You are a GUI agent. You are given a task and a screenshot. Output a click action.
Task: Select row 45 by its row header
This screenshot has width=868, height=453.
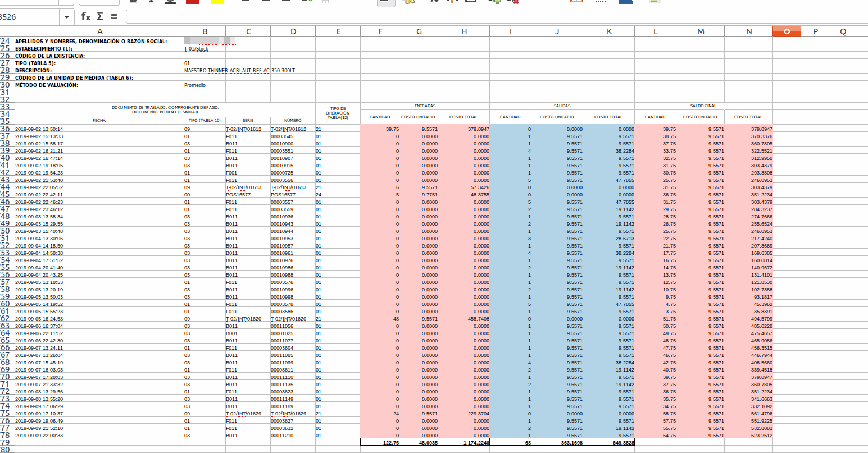[x=7, y=194]
